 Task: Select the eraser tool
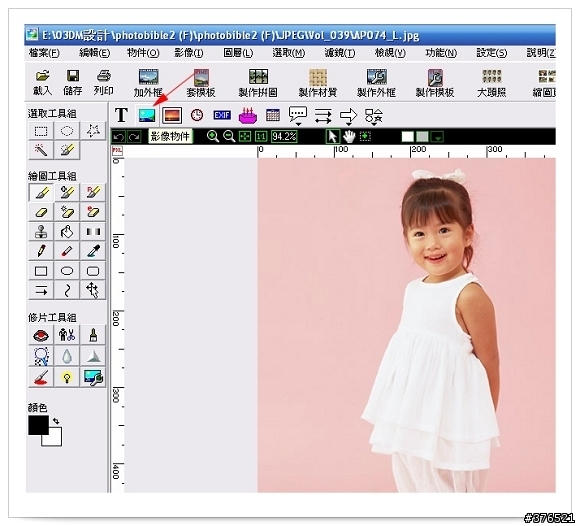click(41, 212)
